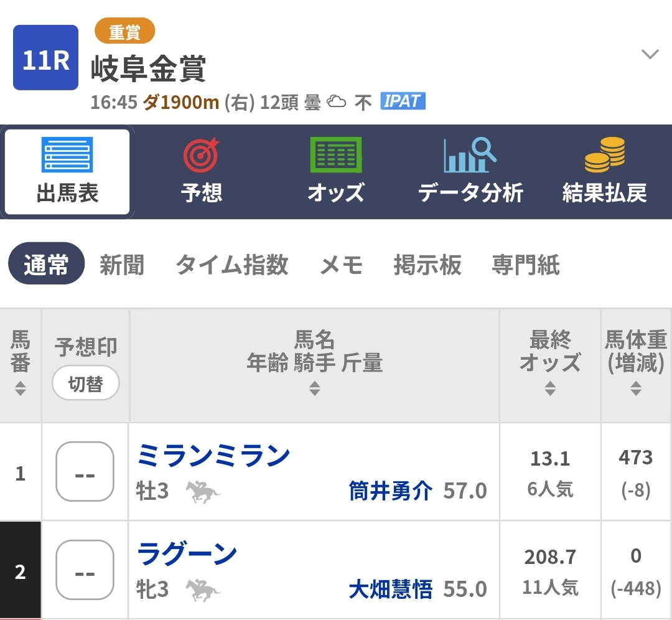Switch to the タイム指数 tab
The height and width of the screenshot is (620, 672).
point(232,265)
